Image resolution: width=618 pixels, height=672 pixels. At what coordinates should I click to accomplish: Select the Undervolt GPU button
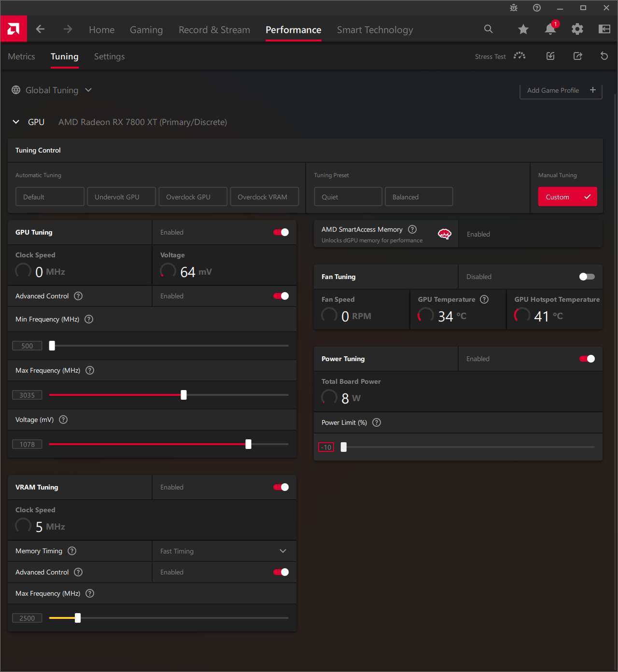pos(122,196)
